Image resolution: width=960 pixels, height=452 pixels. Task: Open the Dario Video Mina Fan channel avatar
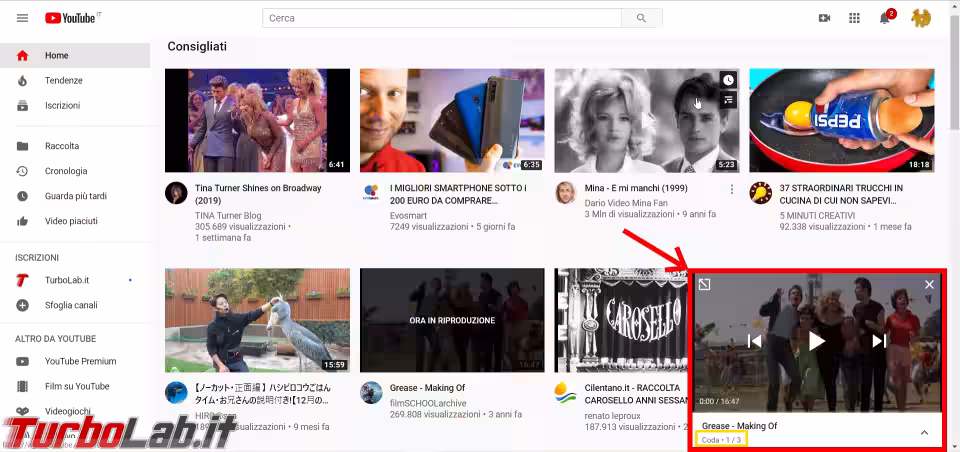point(566,193)
